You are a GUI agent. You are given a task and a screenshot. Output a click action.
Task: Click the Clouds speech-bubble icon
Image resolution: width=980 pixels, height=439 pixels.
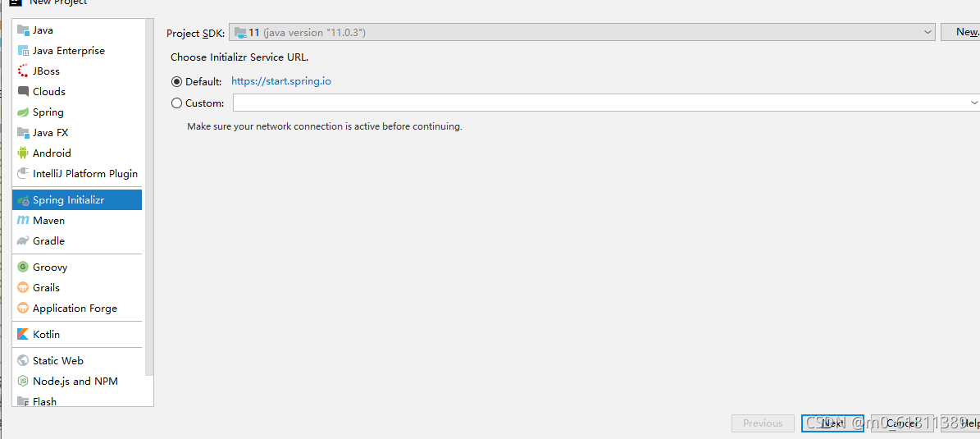23,91
